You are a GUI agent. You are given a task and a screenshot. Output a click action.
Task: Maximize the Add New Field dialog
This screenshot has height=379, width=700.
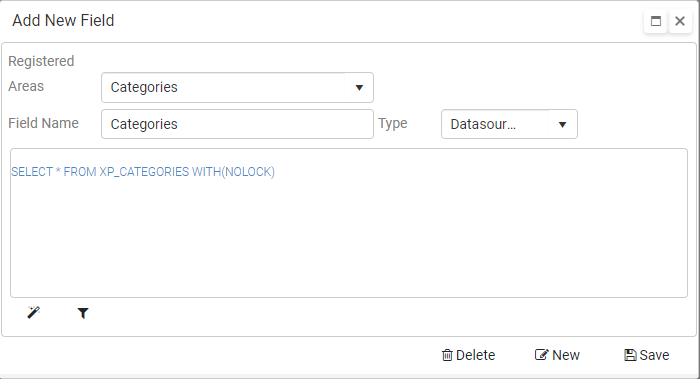pos(656,21)
